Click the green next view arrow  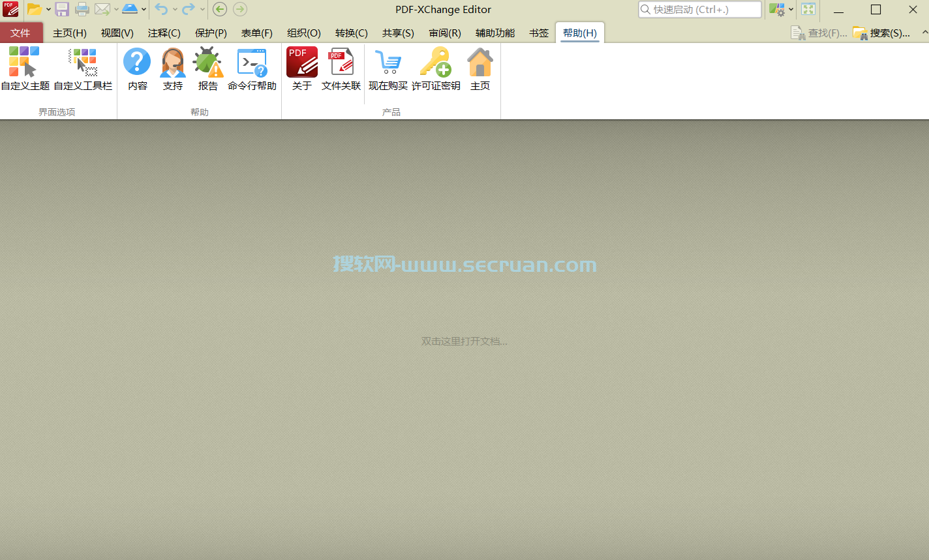[x=240, y=9]
